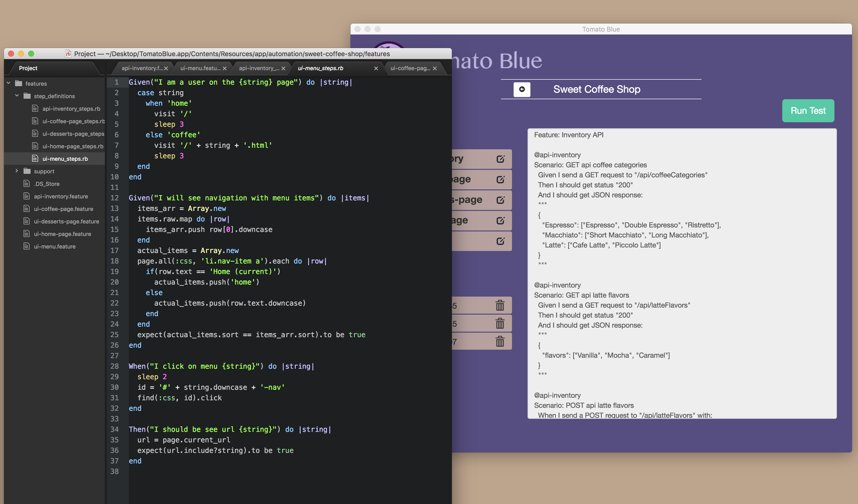
Task: Open api-inventory.feature file
Action: tap(61, 196)
